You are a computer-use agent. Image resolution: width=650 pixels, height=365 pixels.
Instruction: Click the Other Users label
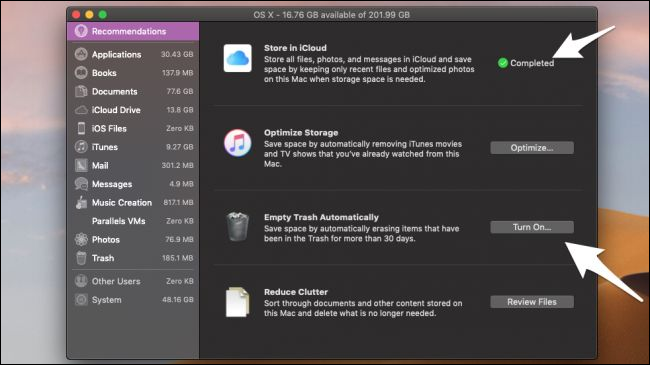coord(116,281)
